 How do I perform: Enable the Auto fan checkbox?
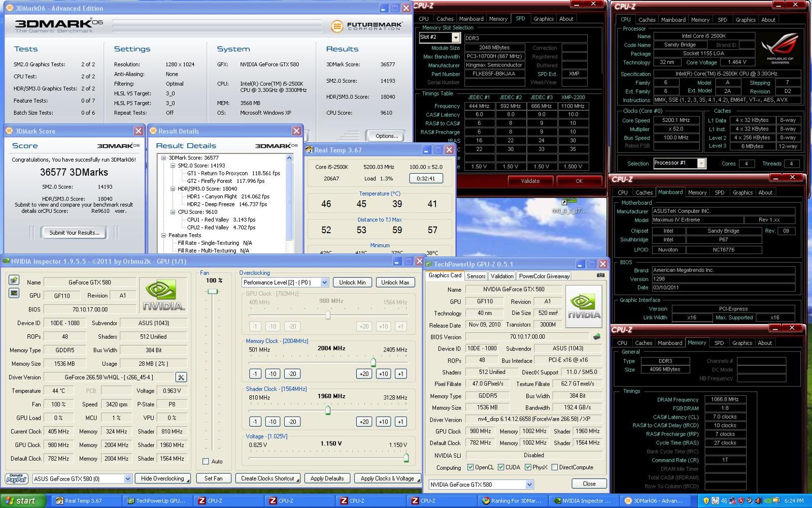pyautogui.click(x=206, y=461)
